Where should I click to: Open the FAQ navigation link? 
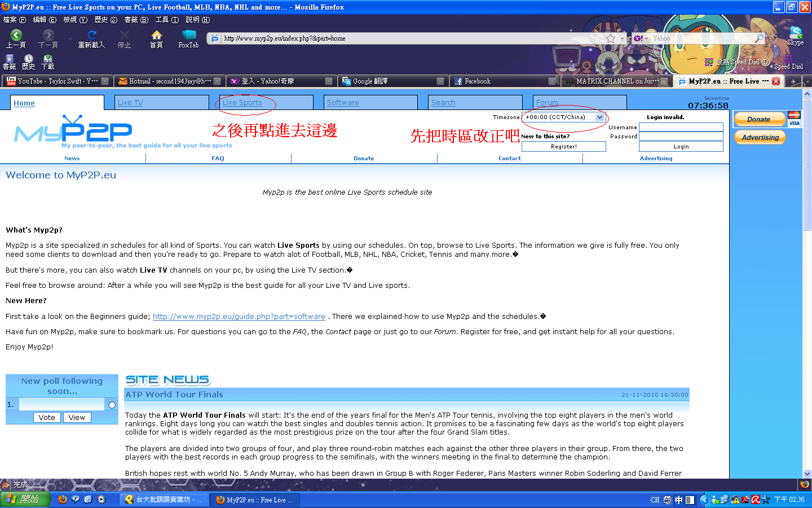tap(218, 159)
